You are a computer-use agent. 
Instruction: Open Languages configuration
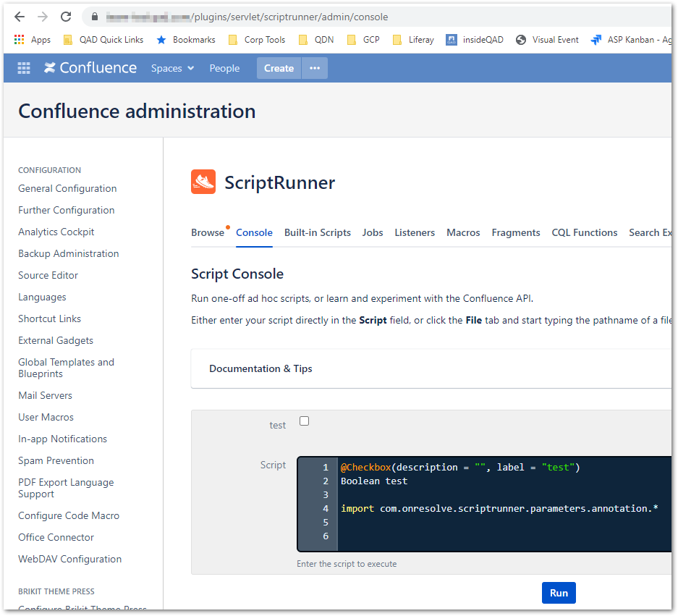42,298
